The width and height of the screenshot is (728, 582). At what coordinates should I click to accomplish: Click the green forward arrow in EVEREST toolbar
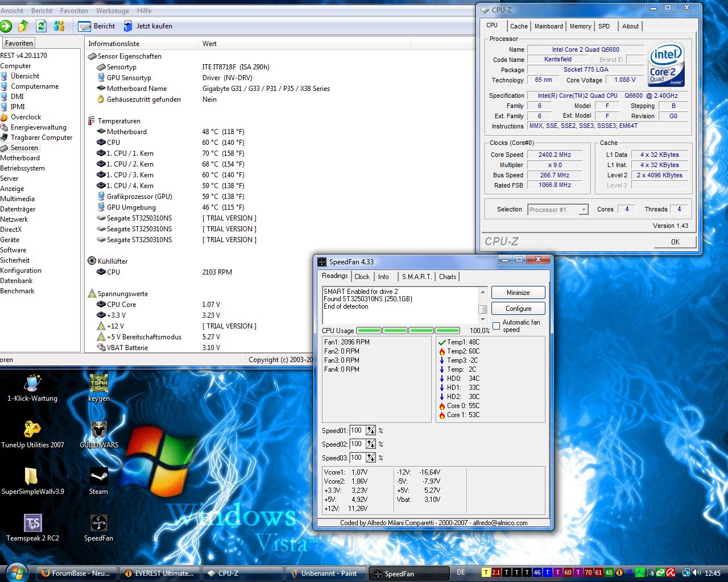[x=6, y=26]
